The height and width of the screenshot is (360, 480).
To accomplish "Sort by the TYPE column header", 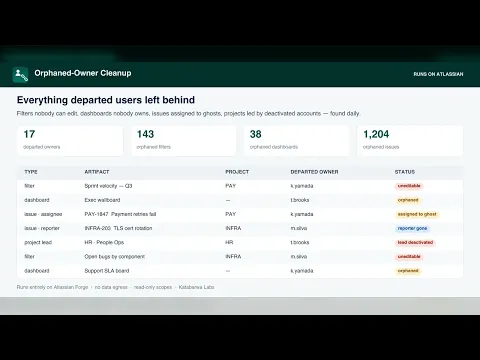I will [31, 172].
